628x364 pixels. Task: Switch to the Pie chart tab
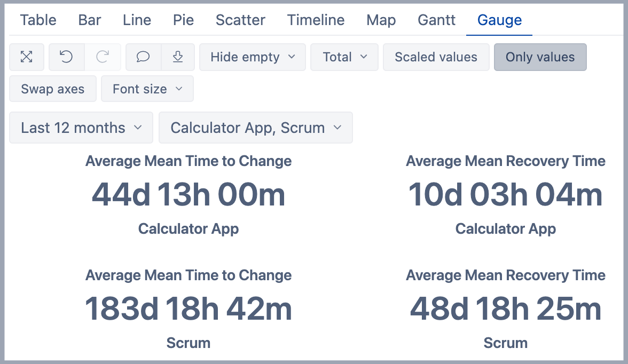click(x=183, y=20)
